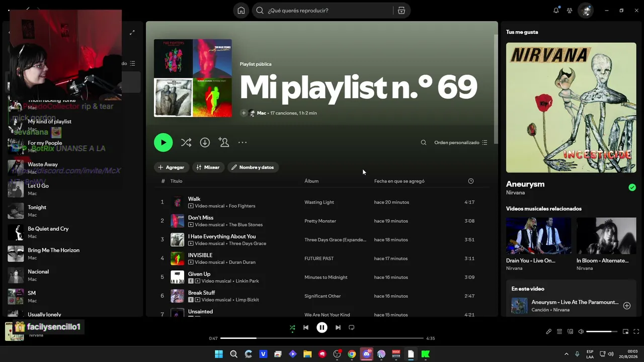Viewport: 644px width, 362px height.
Task: Adjust the volume slider
Action: point(602,332)
